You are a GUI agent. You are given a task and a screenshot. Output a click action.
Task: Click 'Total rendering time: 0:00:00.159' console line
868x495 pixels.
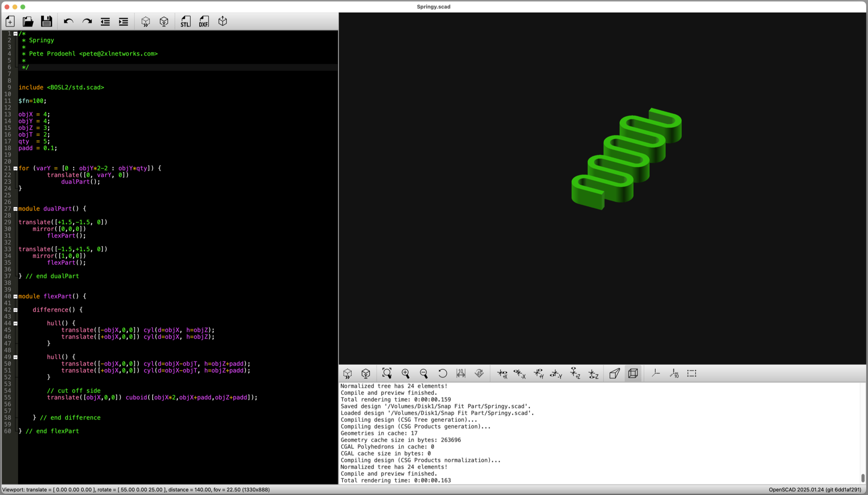point(396,400)
